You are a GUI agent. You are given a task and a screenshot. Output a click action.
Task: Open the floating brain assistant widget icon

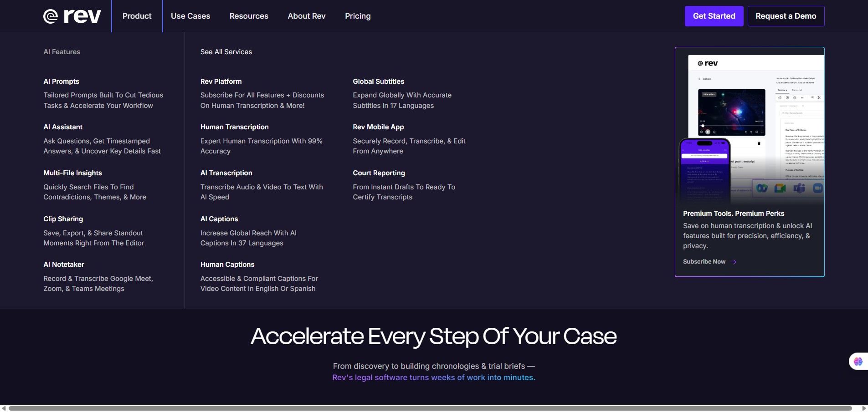[x=858, y=361]
